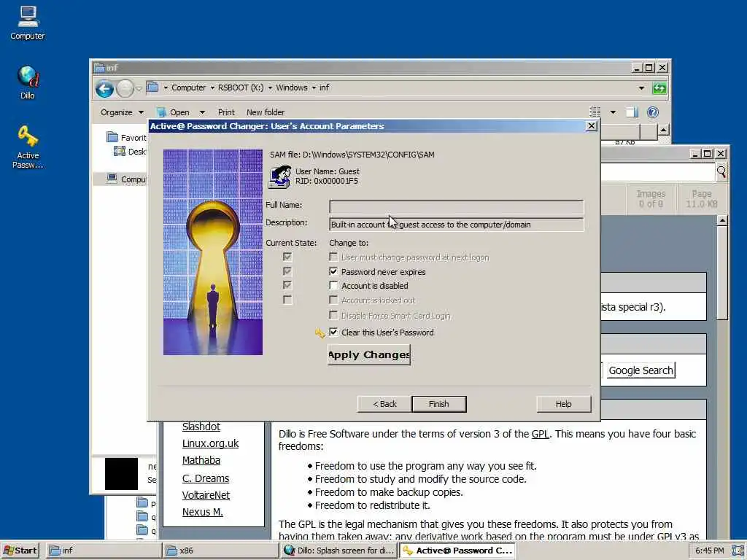Click the Help button in dialog

pyautogui.click(x=564, y=404)
